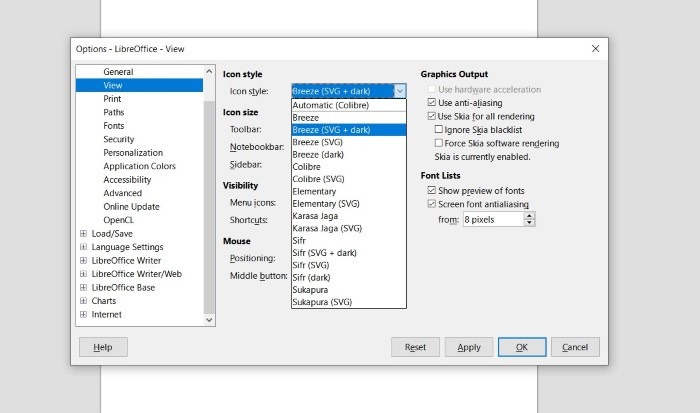This screenshot has height=413, width=700.
Task: Click the Reset button
Action: [415, 347]
